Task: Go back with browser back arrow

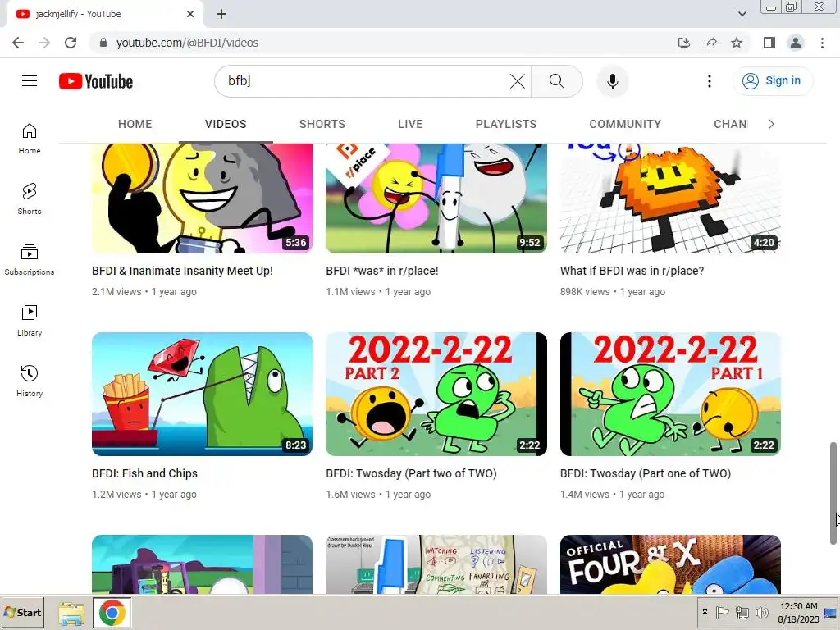Action: [18, 43]
